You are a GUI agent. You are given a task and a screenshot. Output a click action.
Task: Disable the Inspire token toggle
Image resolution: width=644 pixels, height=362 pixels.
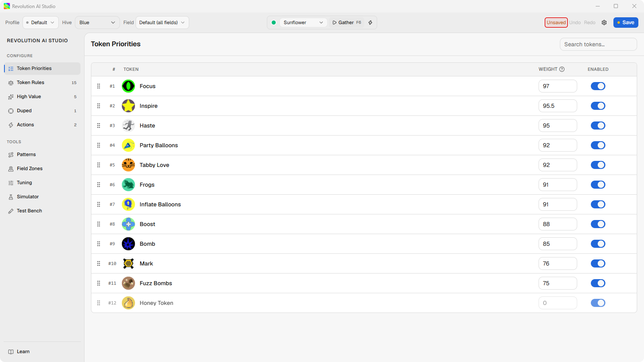point(598,106)
